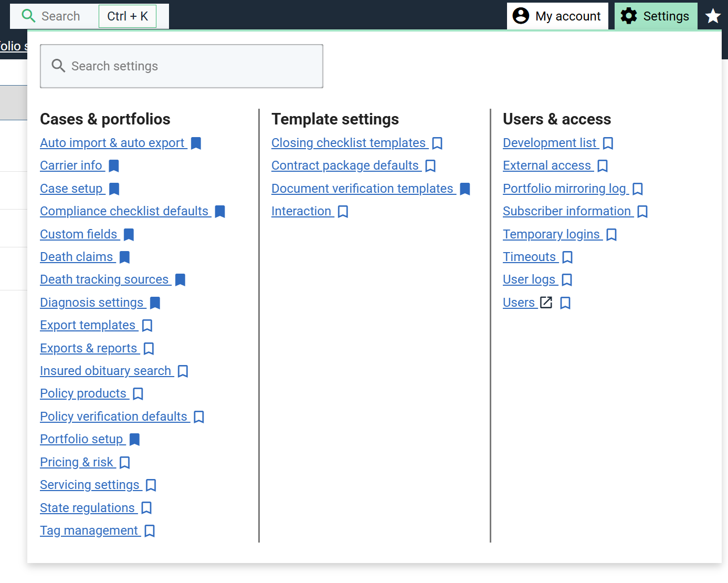Open the Custom fields settings link
This screenshot has width=728, height=583.
(79, 234)
